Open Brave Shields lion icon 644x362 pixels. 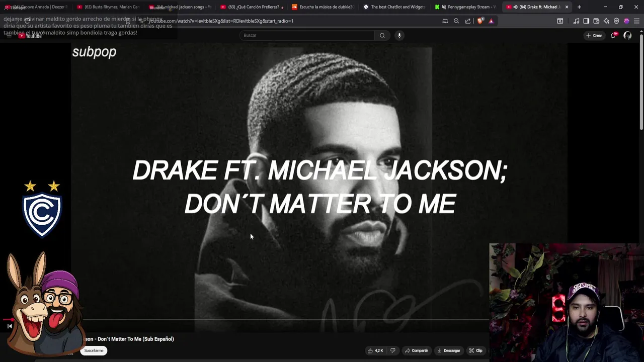[x=480, y=21]
